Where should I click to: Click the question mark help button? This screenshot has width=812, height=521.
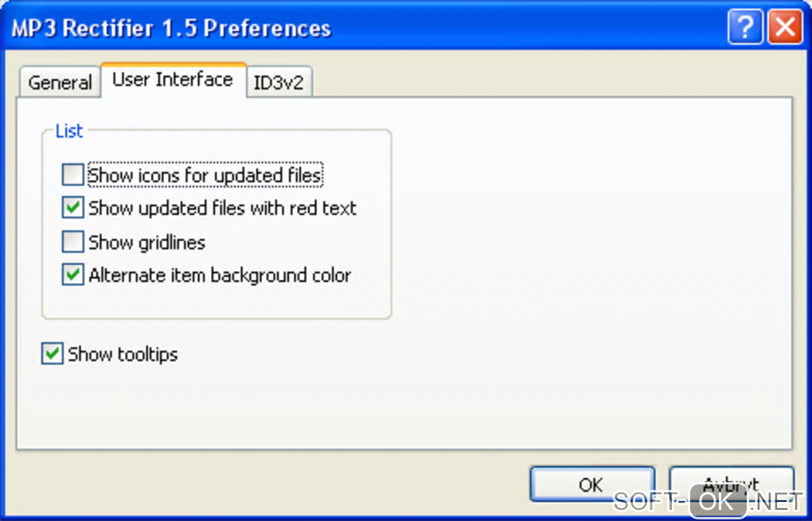pos(745,29)
